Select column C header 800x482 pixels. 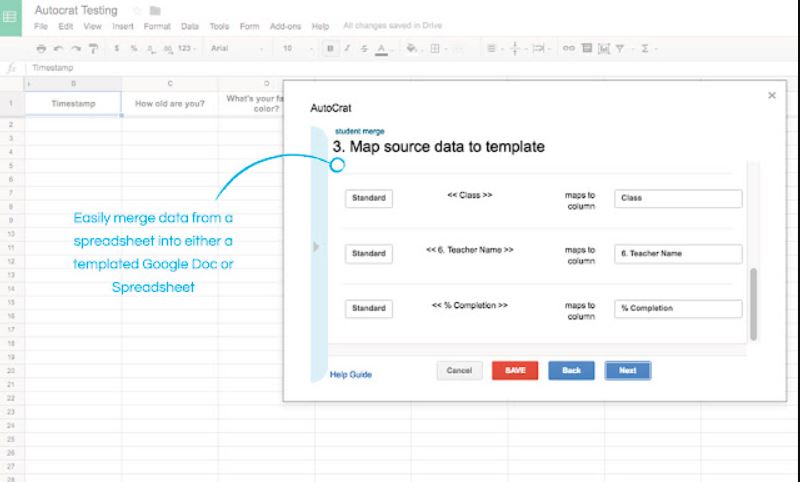point(170,84)
